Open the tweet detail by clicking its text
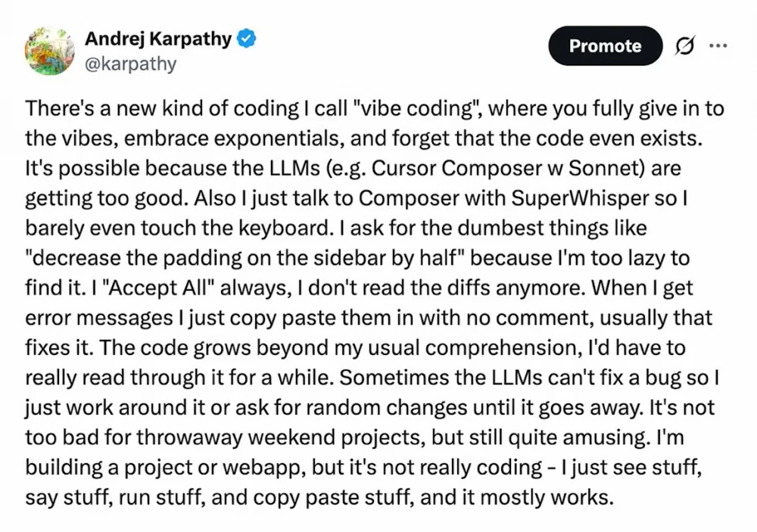Screen dimensions: 757x532 371,303
